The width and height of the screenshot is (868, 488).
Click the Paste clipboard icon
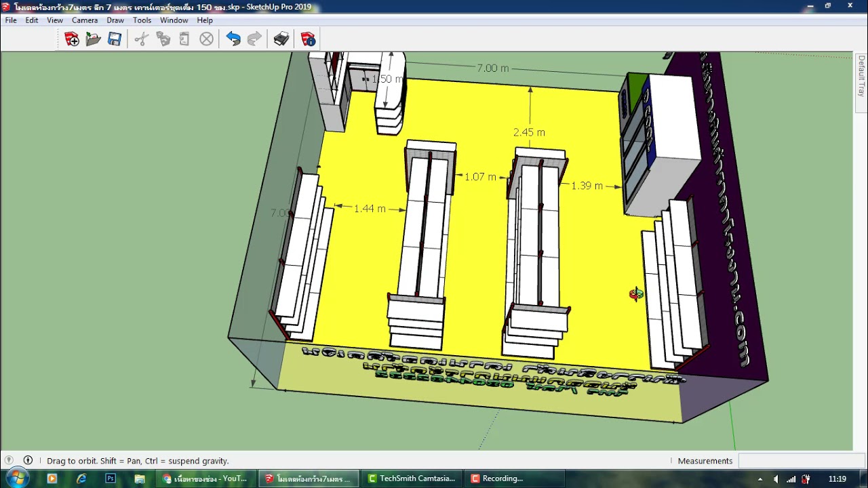click(x=184, y=39)
